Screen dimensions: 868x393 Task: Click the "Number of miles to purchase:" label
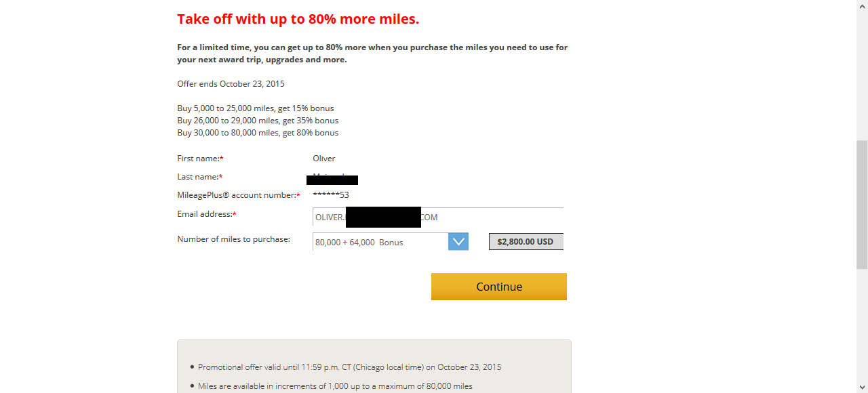point(233,239)
